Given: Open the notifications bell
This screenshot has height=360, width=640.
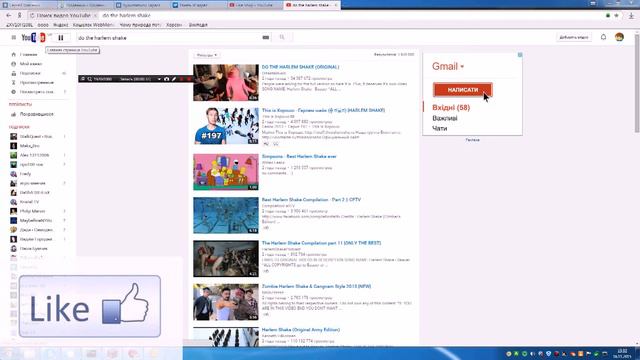Looking at the screenshot, I should coord(603,37).
